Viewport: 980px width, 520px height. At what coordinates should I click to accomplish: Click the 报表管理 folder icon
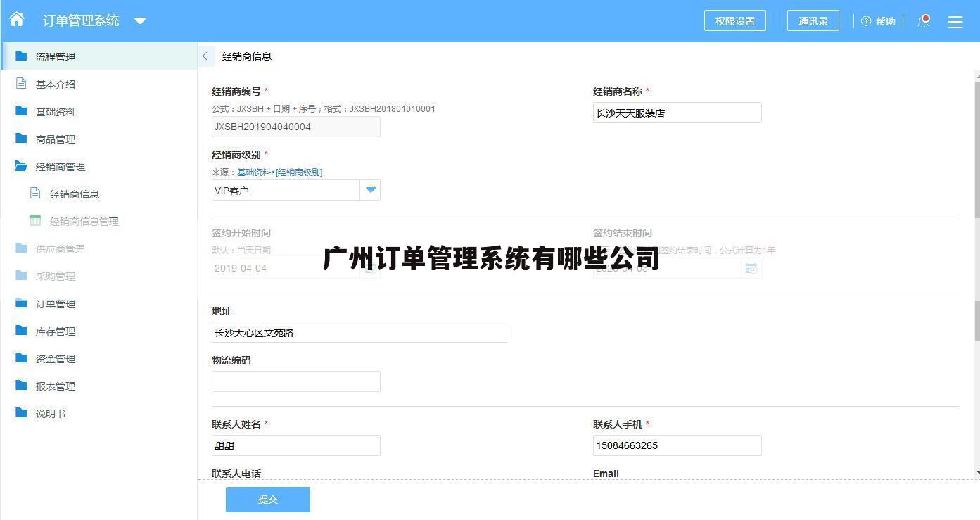coord(21,385)
